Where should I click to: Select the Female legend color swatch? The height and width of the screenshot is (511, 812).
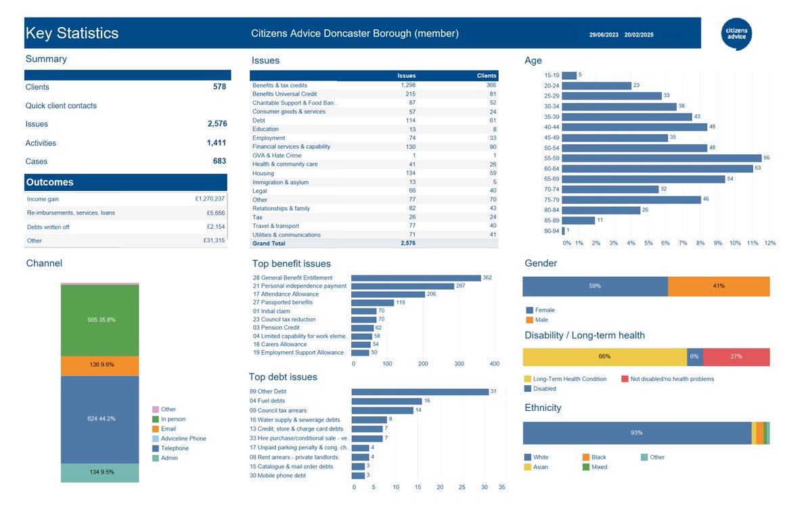click(529, 310)
